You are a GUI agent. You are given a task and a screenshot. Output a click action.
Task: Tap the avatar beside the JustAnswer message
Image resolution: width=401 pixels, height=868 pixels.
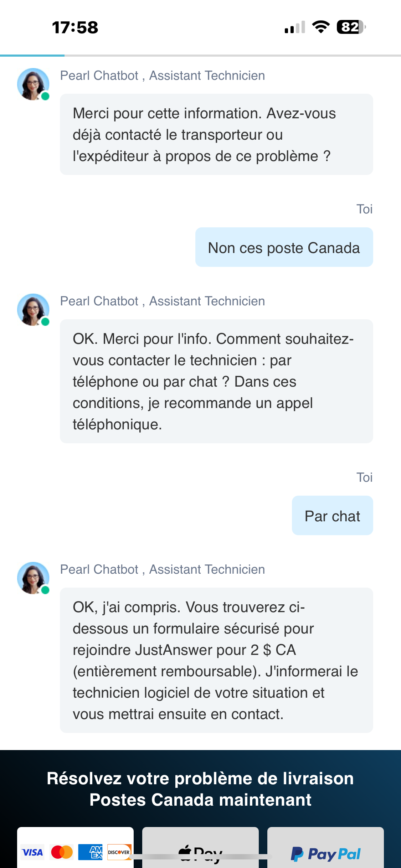(33, 578)
